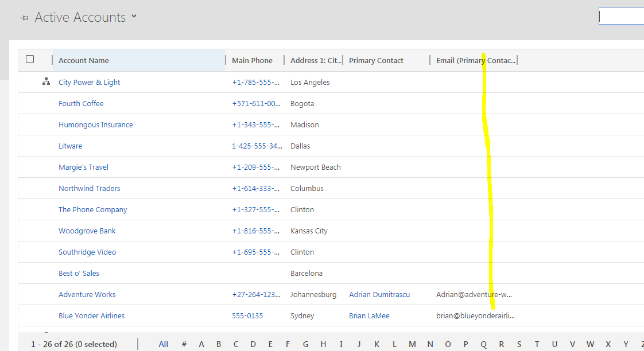The width and height of the screenshot is (644, 351).
Task: Filter accounts by letter S
Action: point(519,344)
